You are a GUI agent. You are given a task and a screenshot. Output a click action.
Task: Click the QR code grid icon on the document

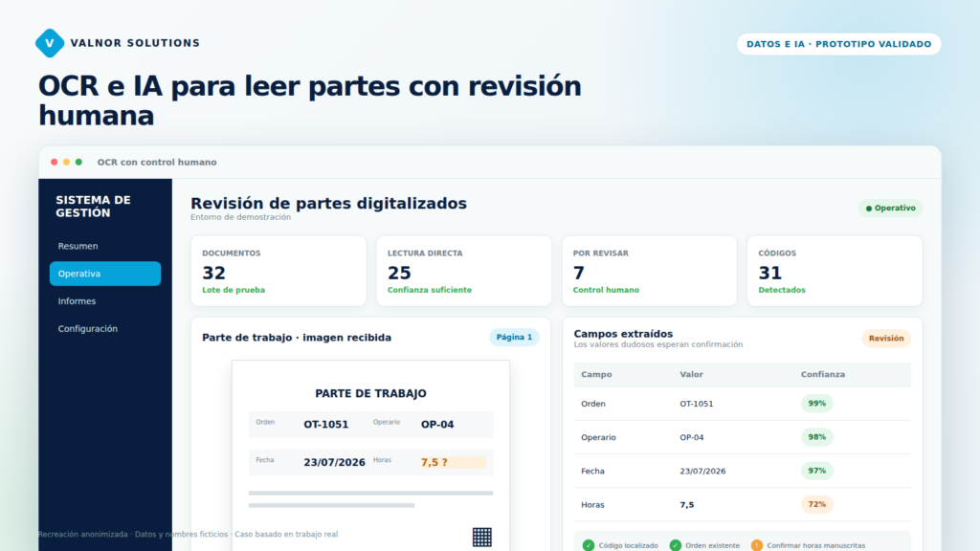pos(482,537)
